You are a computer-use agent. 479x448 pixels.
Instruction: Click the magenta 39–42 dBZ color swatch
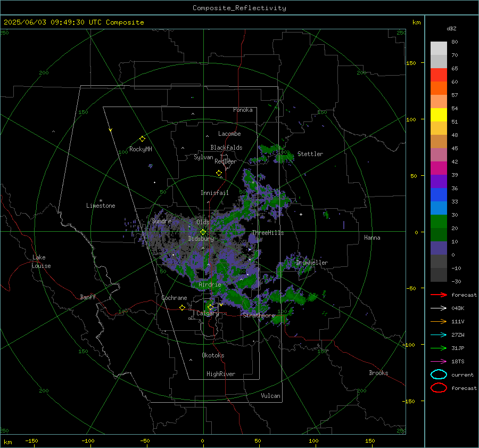tap(439, 168)
